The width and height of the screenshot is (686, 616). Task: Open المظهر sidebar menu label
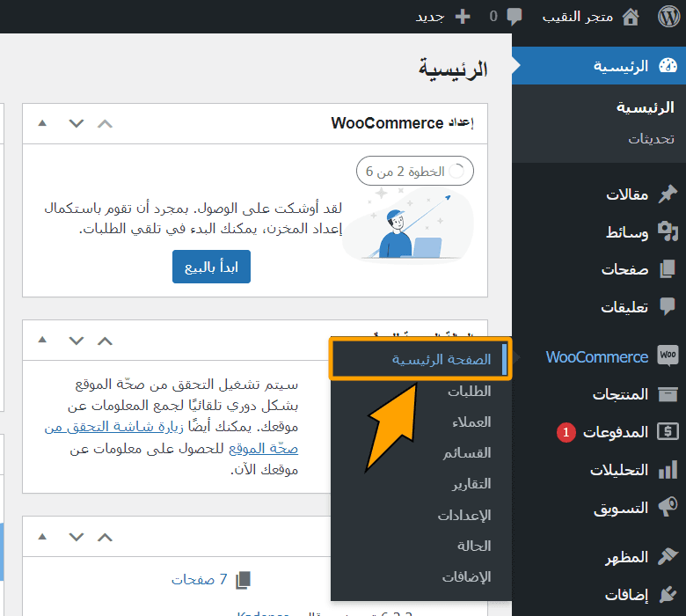627,557
